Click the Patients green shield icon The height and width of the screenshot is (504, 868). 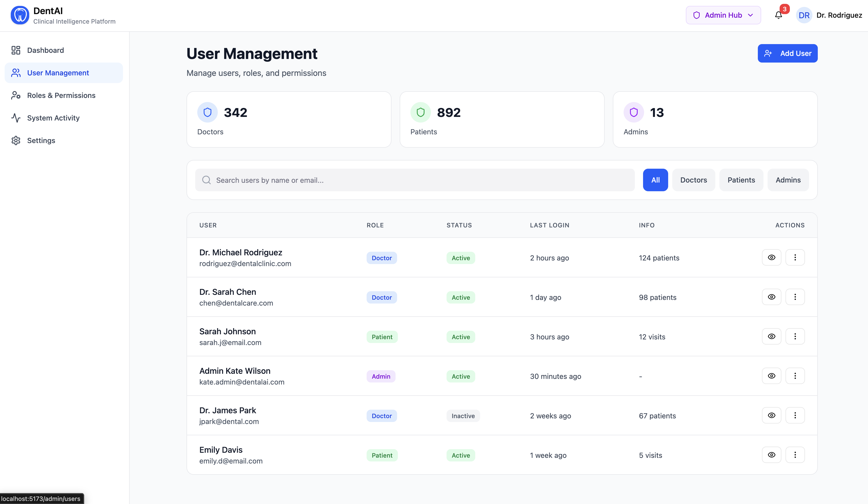click(420, 112)
